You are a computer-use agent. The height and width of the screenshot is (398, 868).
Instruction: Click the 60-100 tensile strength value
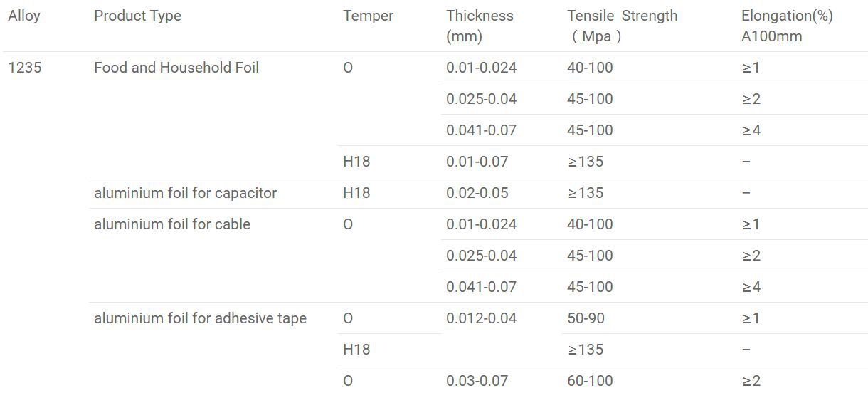[x=590, y=381]
